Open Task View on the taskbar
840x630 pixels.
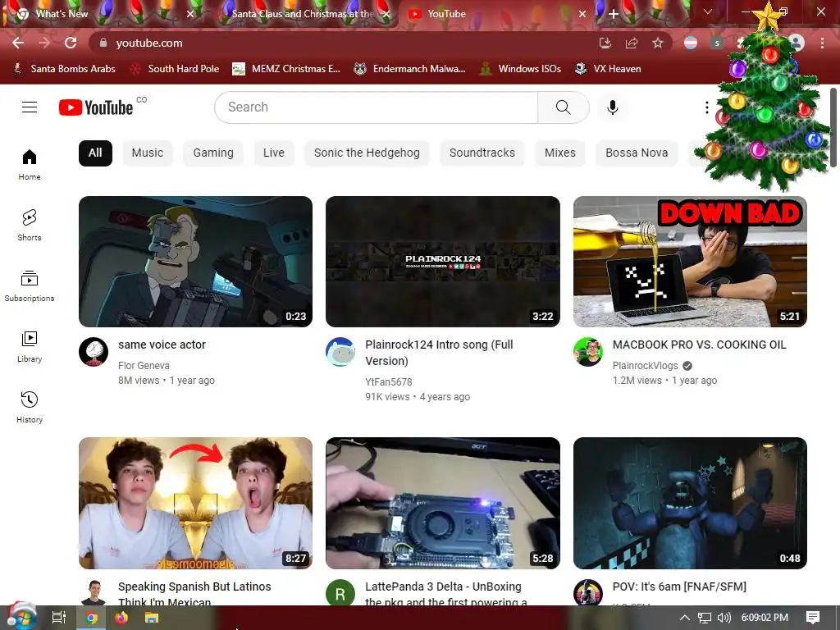[59, 618]
